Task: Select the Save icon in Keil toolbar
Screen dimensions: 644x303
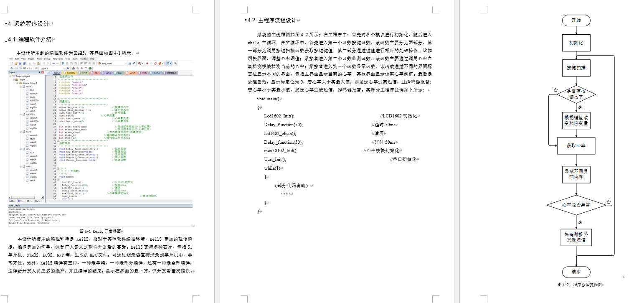Action: (20, 63)
